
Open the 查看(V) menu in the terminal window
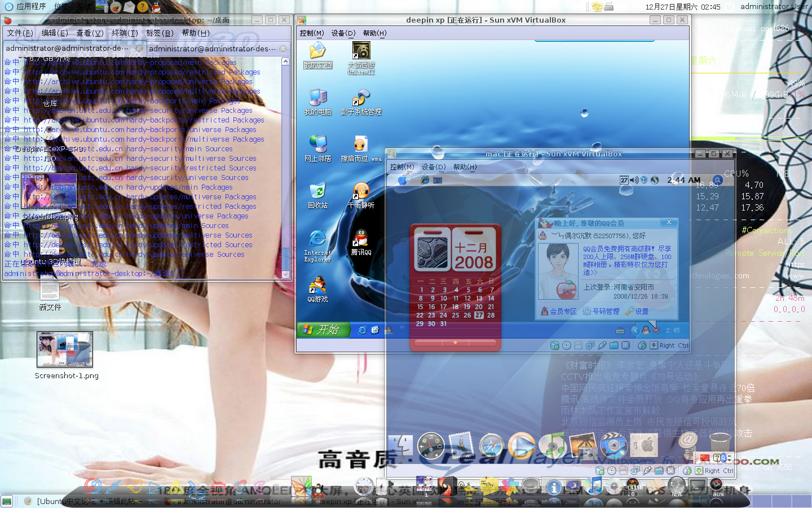point(90,33)
